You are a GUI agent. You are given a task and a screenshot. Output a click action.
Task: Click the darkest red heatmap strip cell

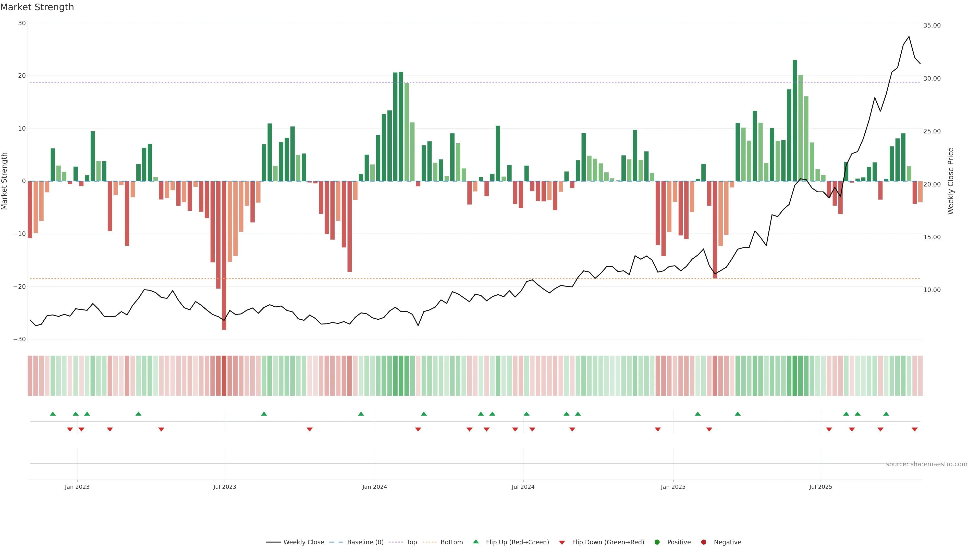[x=224, y=376]
